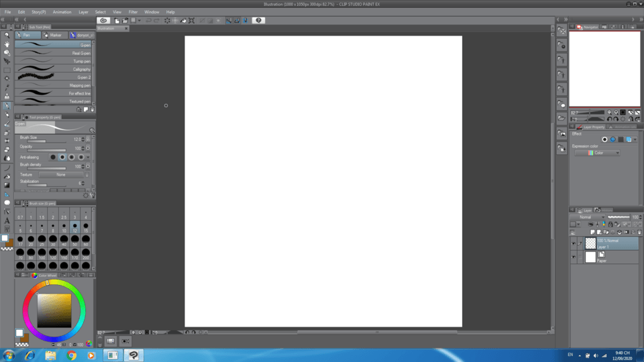Delete layer with trash icon in Layer panel
Screen dimensions: 644x362
coord(639,233)
